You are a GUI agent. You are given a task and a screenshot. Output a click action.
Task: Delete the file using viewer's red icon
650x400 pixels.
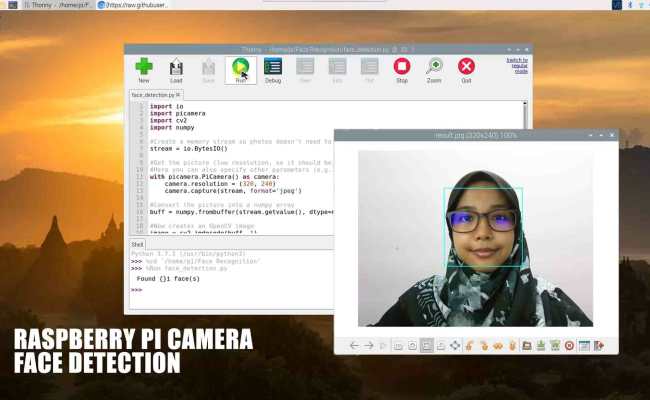coord(570,345)
